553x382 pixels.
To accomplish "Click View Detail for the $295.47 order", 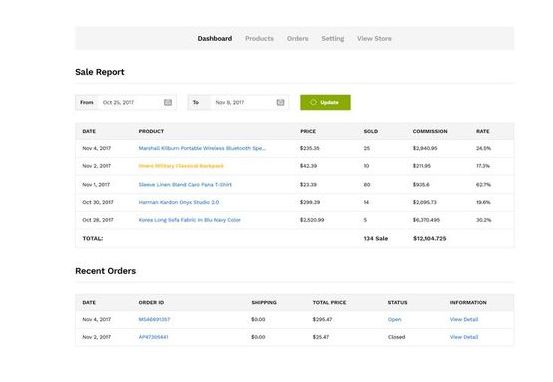I will [464, 319].
